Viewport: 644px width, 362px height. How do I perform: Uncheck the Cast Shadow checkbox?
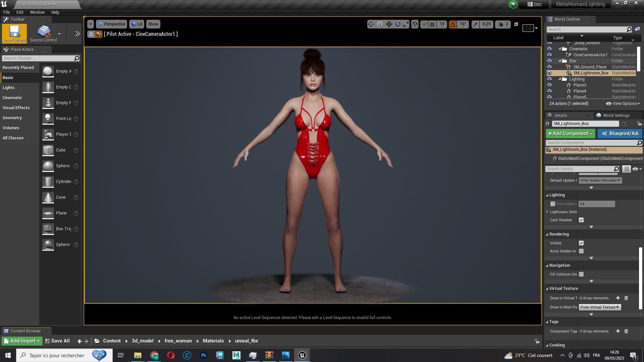[581, 220]
